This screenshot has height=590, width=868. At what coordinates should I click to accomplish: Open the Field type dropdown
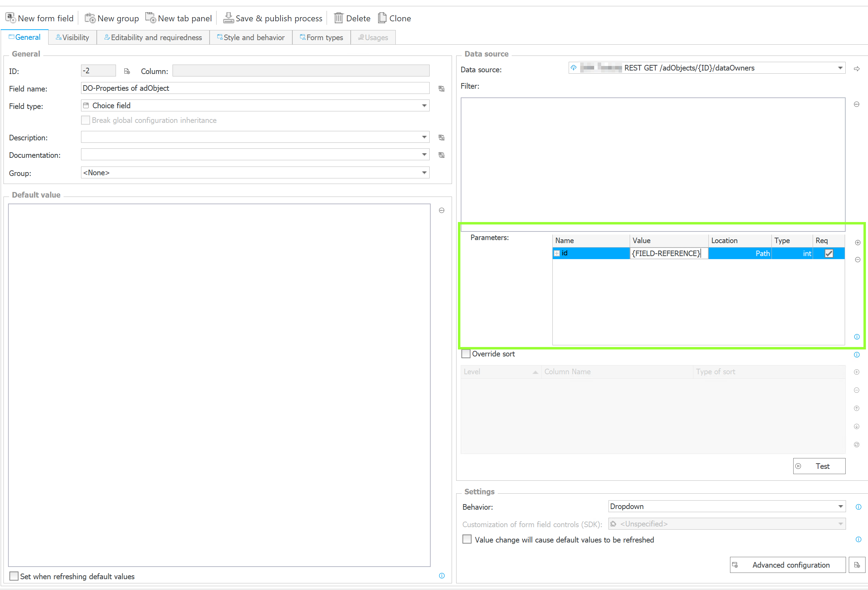[x=424, y=106]
